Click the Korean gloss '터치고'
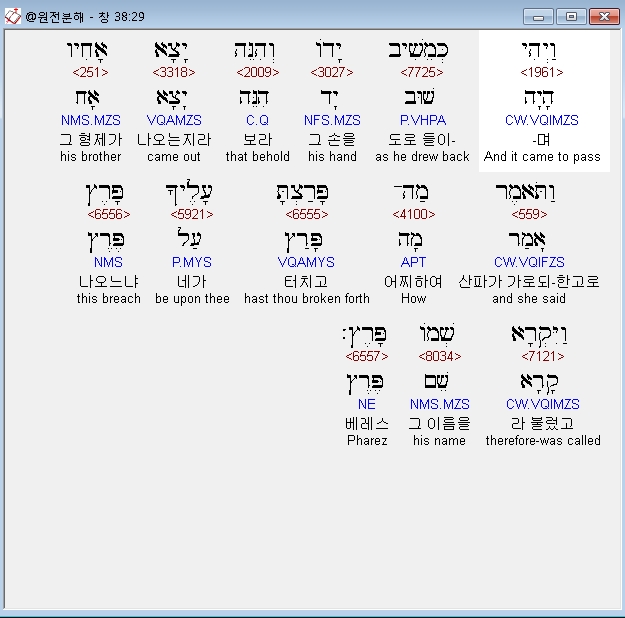This screenshot has width=625, height=618. tap(306, 281)
